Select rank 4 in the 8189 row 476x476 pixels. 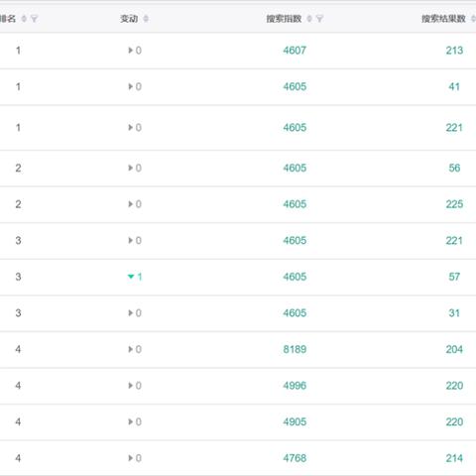tap(18, 349)
